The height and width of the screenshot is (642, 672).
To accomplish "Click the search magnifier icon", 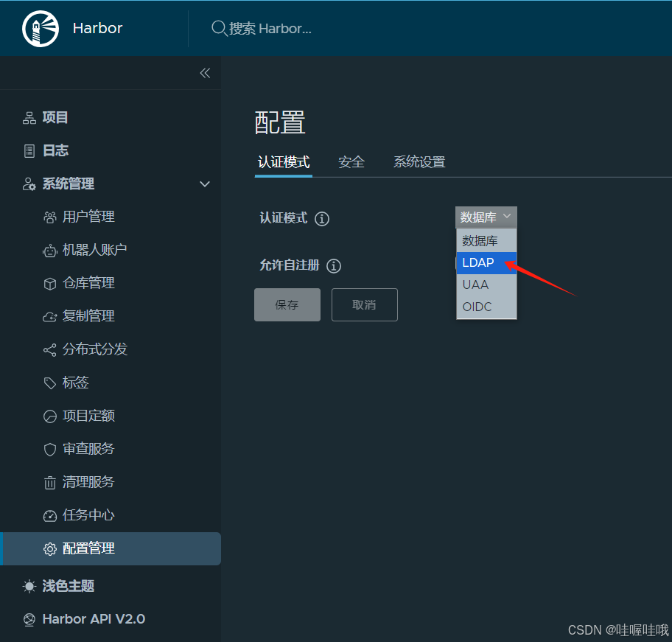I will tap(219, 29).
